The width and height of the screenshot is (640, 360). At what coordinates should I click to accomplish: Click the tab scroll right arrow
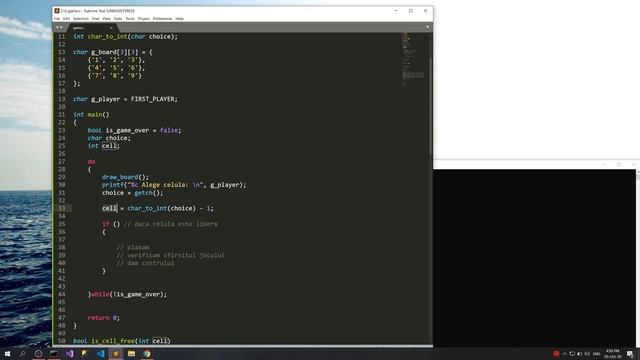(61, 27)
